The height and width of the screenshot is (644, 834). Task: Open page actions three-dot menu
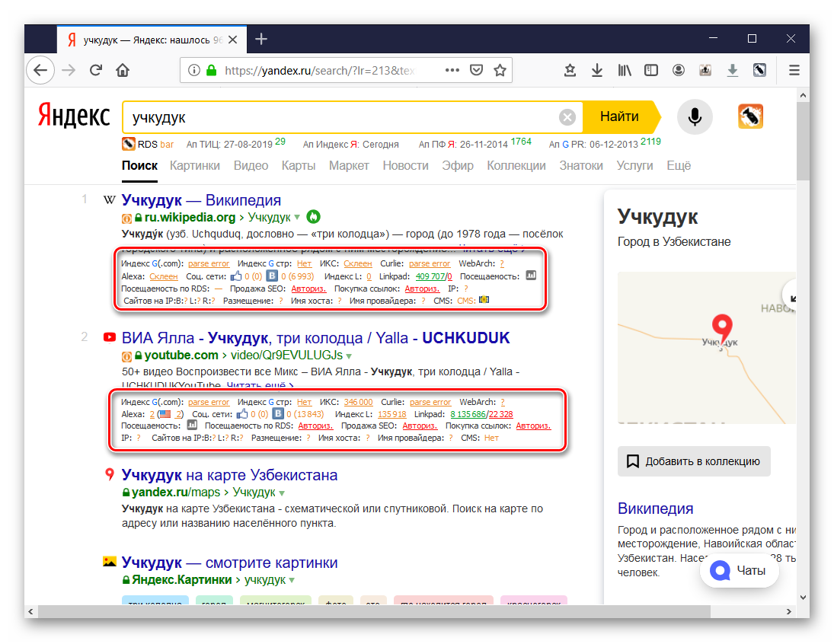[x=452, y=70]
